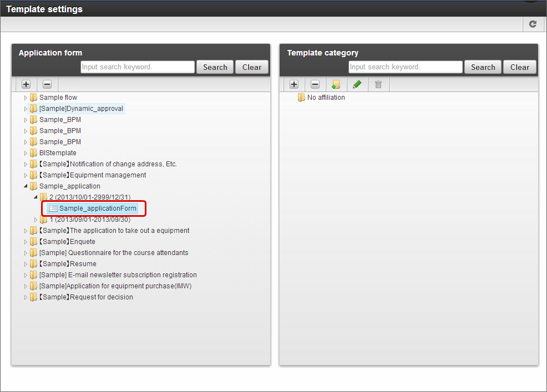Select 2 (2013/10/01-2999/12/31) version item
The image size is (547, 392).
tap(90, 197)
